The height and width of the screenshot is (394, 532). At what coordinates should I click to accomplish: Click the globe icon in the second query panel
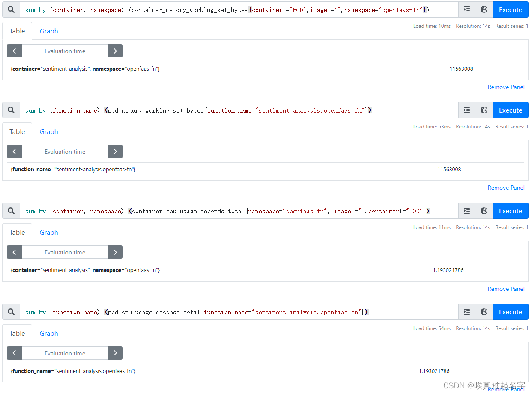click(x=484, y=110)
